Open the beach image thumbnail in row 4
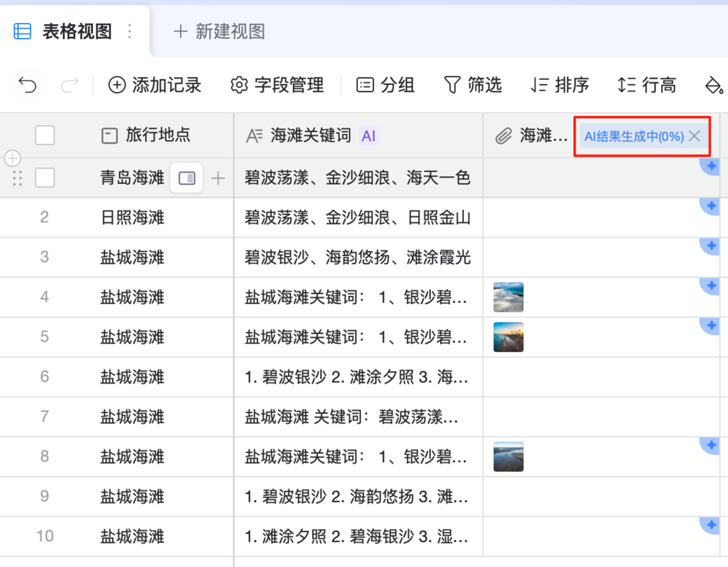Image resolution: width=728 pixels, height=567 pixels. [508, 297]
